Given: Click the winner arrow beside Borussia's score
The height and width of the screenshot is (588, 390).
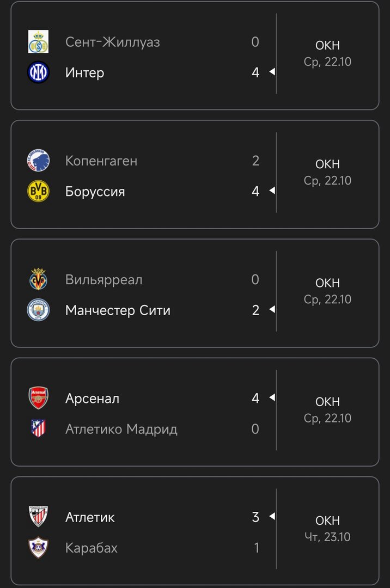Looking at the screenshot, I should tap(272, 191).
